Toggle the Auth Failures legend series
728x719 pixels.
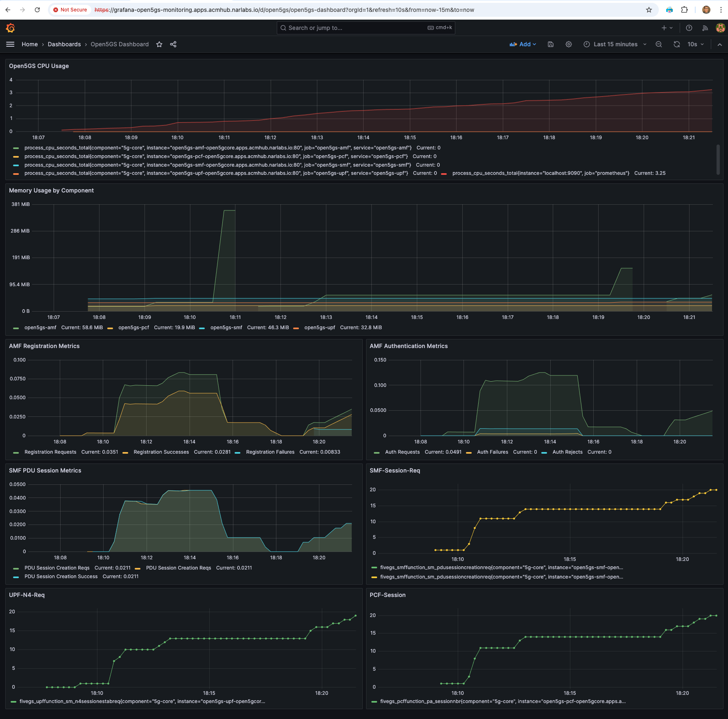(x=493, y=452)
